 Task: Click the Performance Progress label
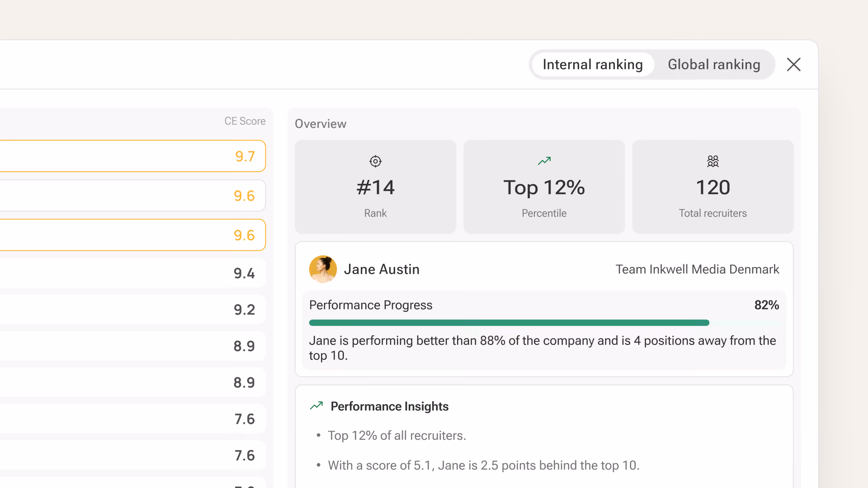coord(371,305)
